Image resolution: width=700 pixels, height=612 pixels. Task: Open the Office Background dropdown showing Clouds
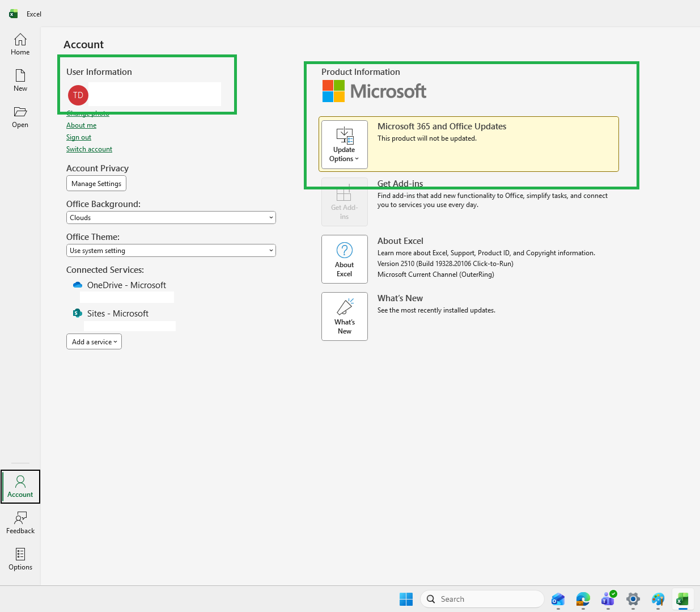[171, 218]
